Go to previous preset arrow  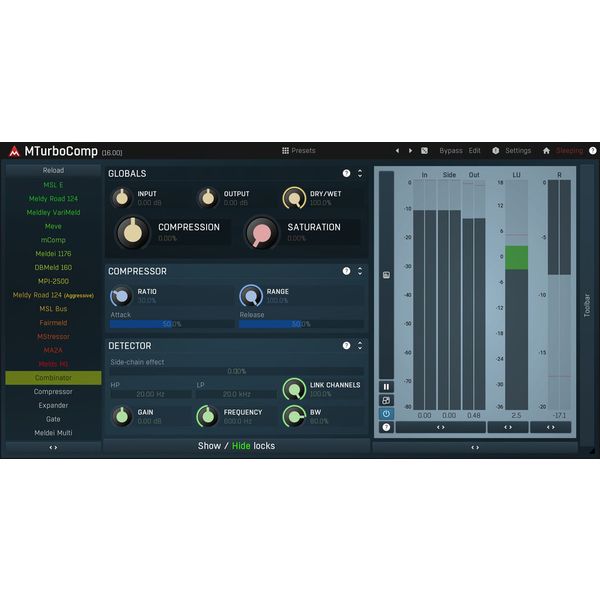coord(397,151)
